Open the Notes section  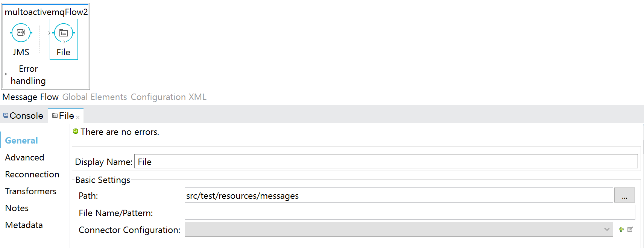tap(17, 208)
